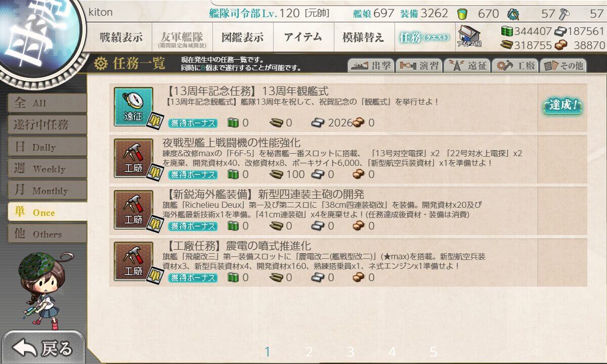The image size is (607, 364).
Task: Filter quests by その他 tab
Action: click(562, 66)
